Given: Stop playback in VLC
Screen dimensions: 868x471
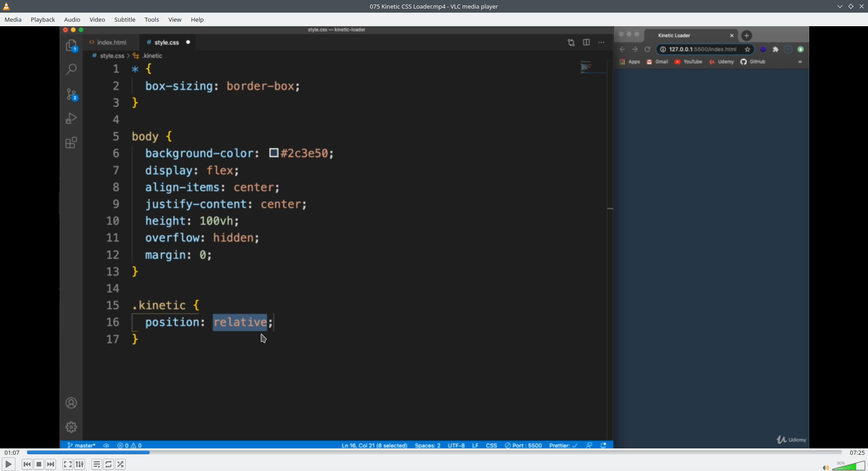Looking at the screenshot, I should (x=39, y=464).
